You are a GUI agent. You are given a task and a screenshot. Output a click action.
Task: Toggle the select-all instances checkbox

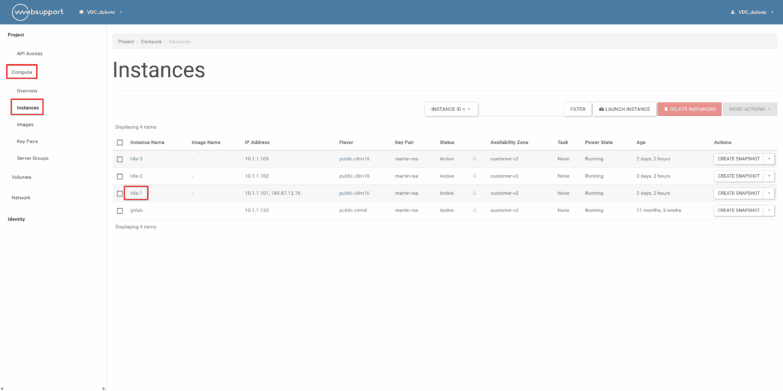tap(120, 142)
